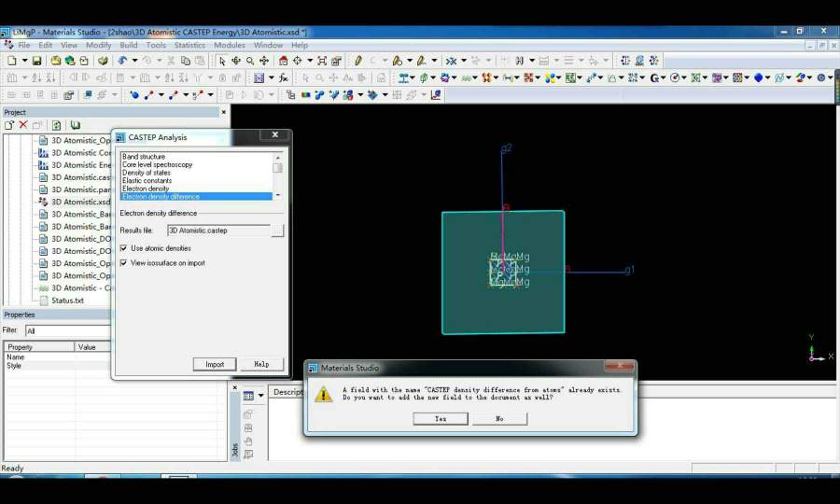Screen dimensions: 840x504
Task: Select Density of states in analysis list
Action: 147,173
